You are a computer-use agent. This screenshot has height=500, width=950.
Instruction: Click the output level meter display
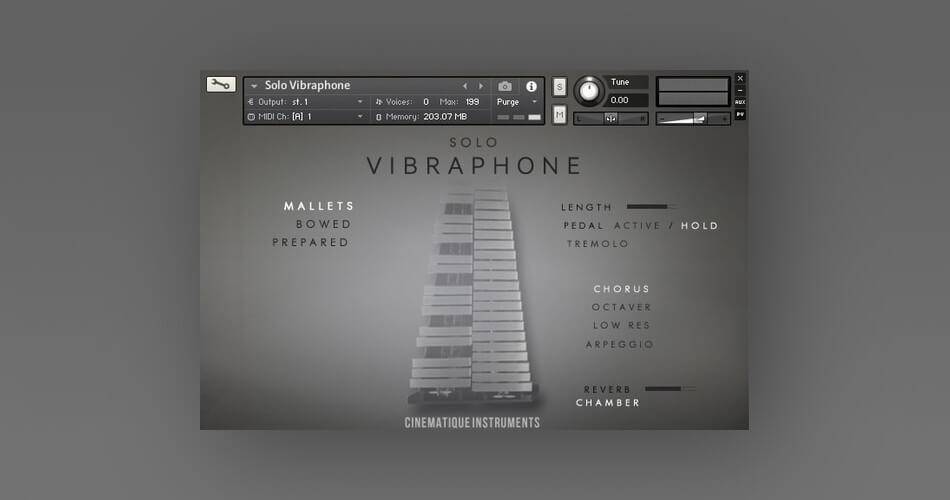[x=693, y=92]
